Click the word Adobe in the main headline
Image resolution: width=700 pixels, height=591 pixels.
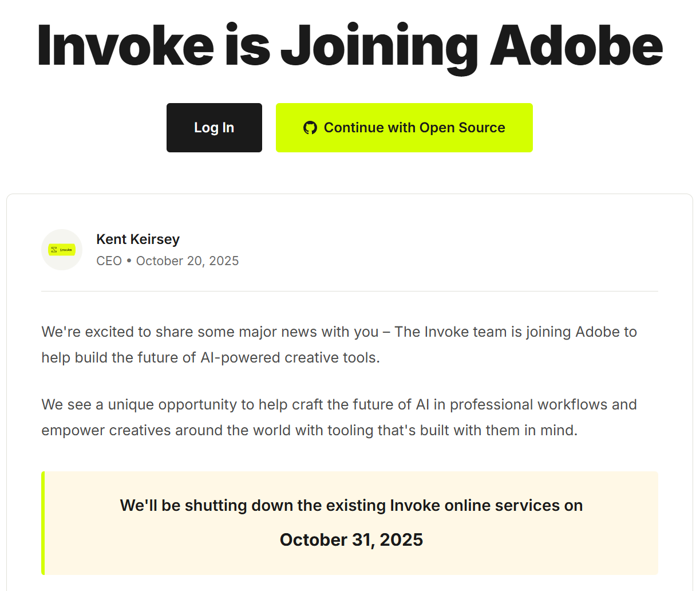[576, 46]
